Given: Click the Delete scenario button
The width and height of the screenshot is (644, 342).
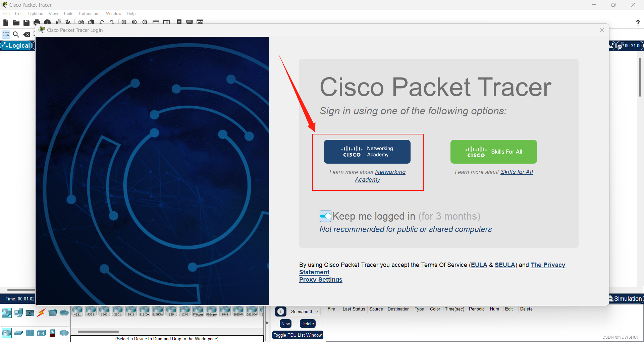Looking at the screenshot, I should (x=308, y=324).
